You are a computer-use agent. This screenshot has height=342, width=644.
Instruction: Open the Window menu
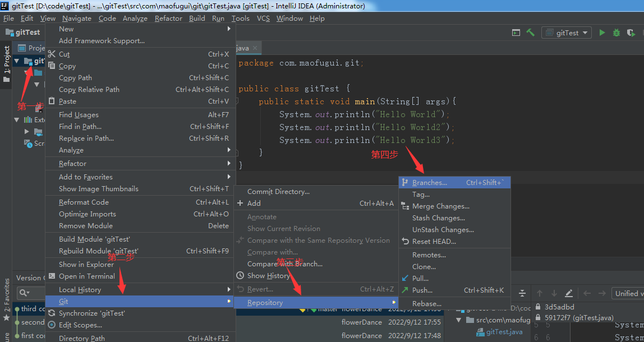289,18
